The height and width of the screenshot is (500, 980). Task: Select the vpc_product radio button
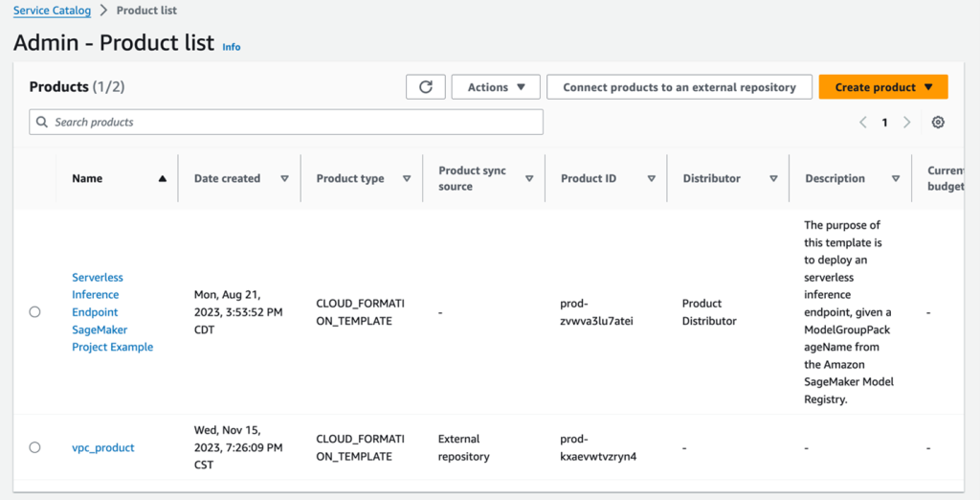[35, 447]
